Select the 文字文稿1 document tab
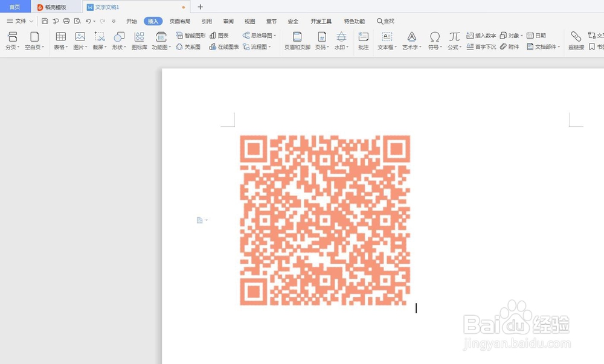 pos(136,7)
